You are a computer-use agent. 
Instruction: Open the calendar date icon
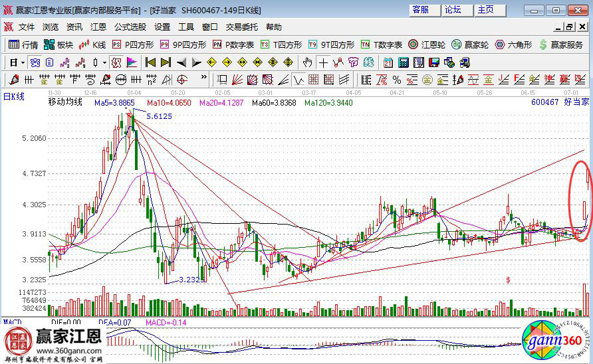[x=388, y=62]
